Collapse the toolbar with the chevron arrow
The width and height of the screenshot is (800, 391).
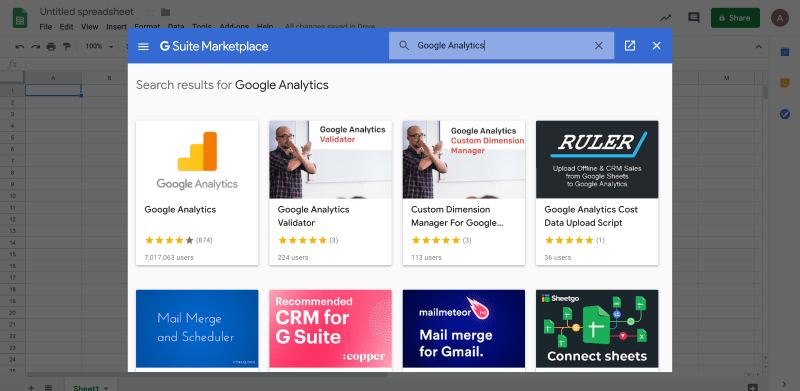pyautogui.click(x=759, y=47)
